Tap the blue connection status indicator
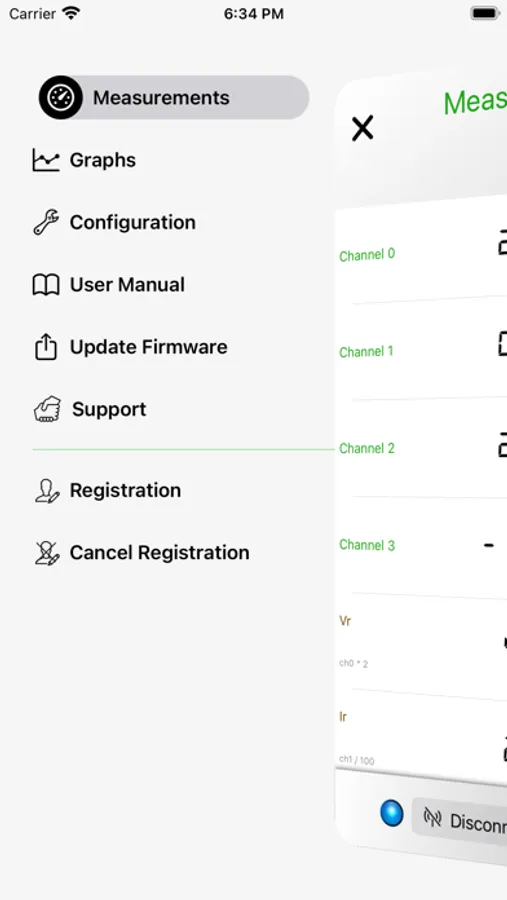Image resolution: width=507 pixels, height=900 pixels. point(392,813)
